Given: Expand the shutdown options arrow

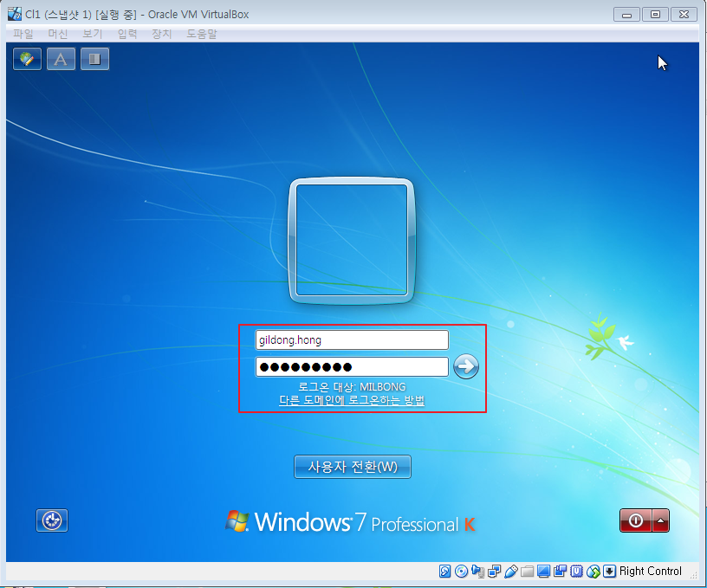Looking at the screenshot, I should (x=660, y=520).
